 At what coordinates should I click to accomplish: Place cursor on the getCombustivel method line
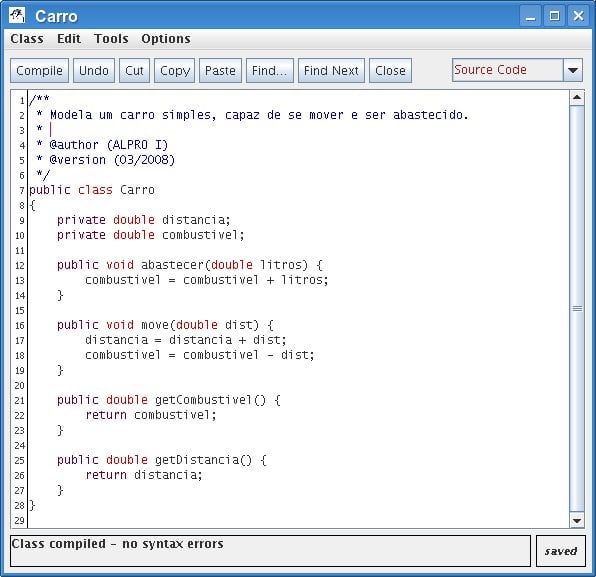point(169,400)
